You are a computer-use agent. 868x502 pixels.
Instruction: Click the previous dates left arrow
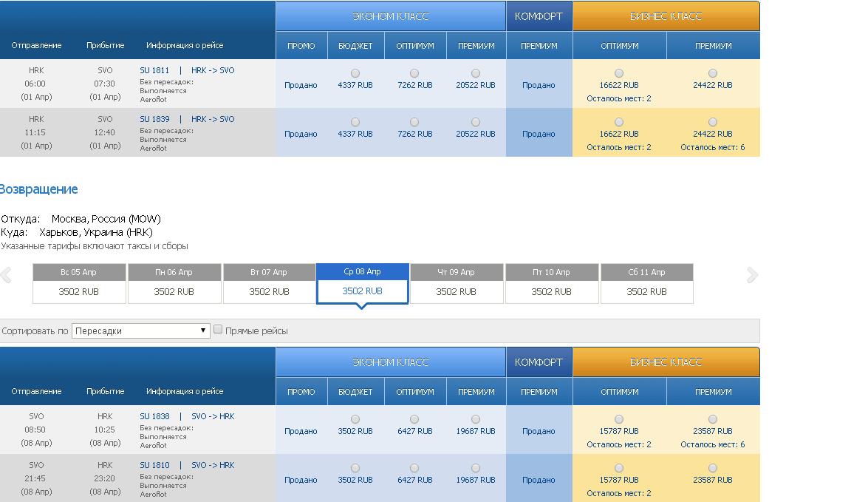coord(6,276)
